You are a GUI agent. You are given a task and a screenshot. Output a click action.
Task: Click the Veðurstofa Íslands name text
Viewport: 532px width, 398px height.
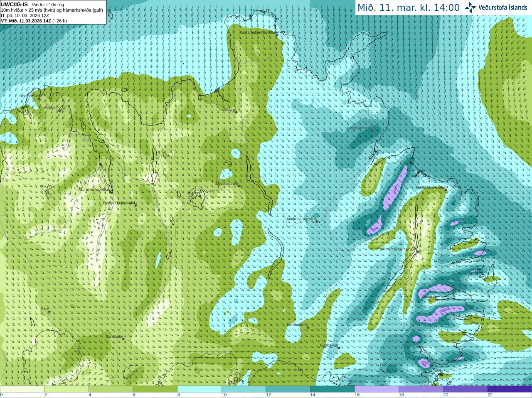503,7
